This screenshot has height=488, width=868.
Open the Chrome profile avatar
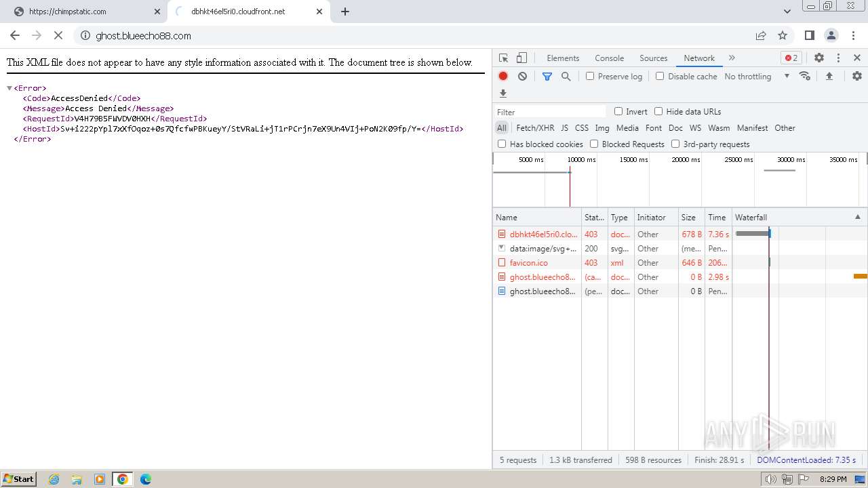pos(831,35)
